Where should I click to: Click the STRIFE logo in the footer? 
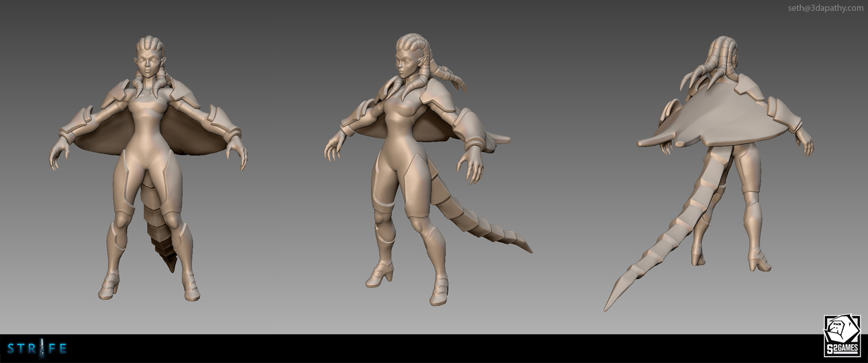point(37,348)
